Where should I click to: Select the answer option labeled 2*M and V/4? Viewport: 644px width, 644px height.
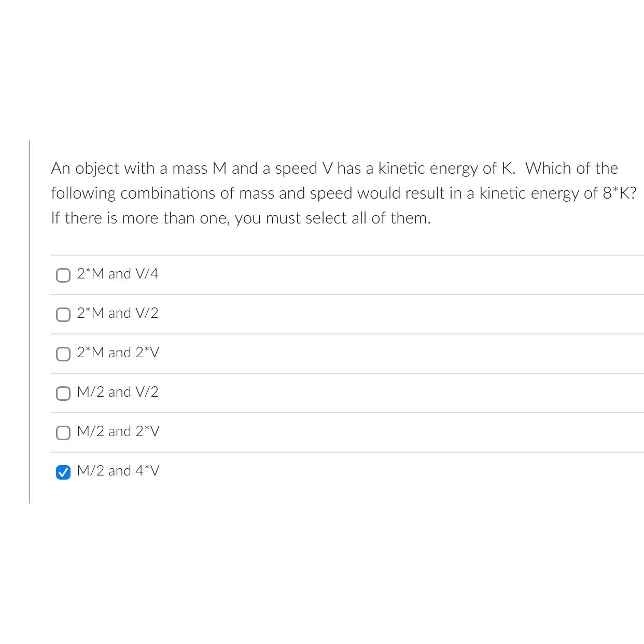pyautogui.click(x=117, y=273)
